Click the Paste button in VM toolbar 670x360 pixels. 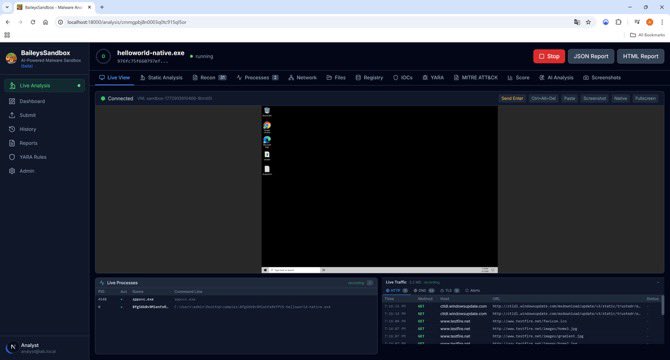[x=570, y=99]
